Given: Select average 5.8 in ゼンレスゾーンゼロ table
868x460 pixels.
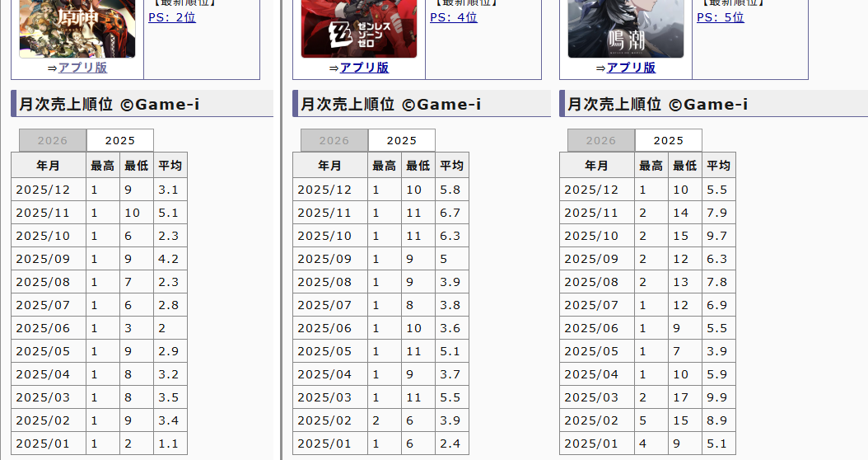Looking at the screenshot, I should [x=452, y=190].
